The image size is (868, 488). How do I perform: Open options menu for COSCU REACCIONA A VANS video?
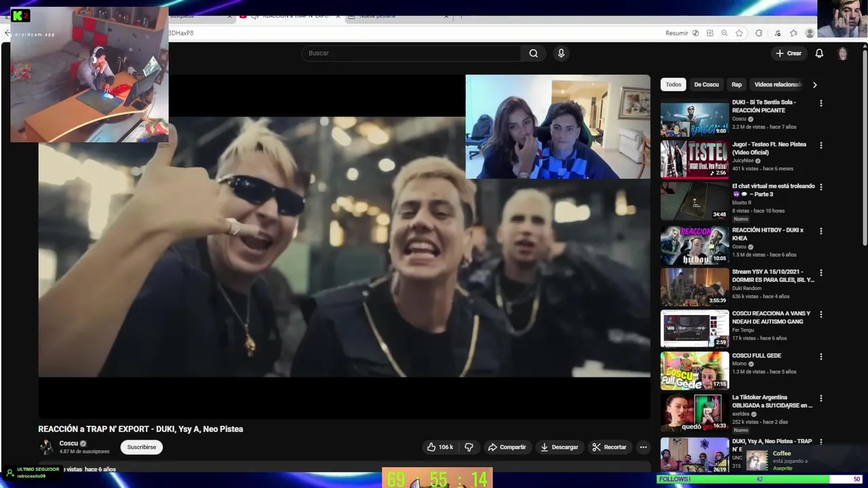821,314
